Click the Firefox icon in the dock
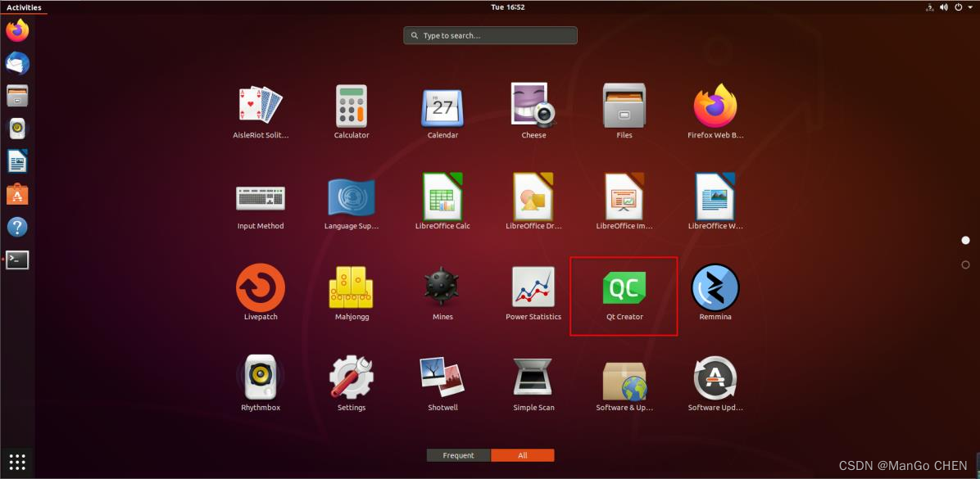 (x=17, y=30)
